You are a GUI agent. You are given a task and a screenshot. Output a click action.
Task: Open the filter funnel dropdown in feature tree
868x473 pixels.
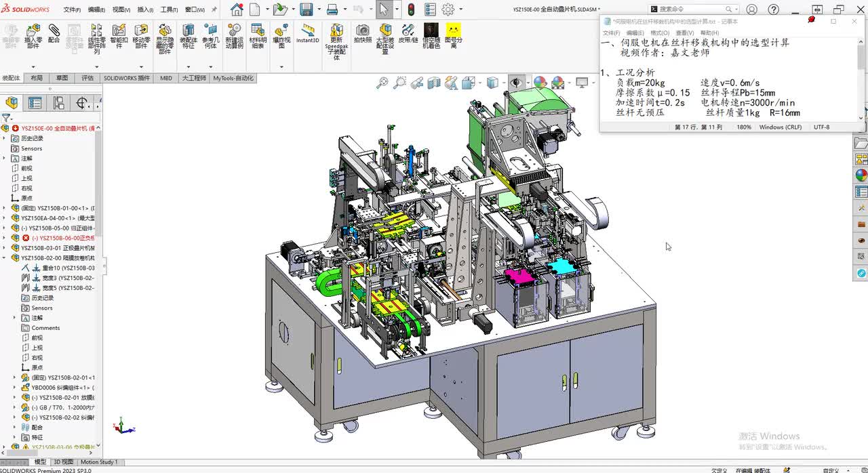click(x=7, y=118)
